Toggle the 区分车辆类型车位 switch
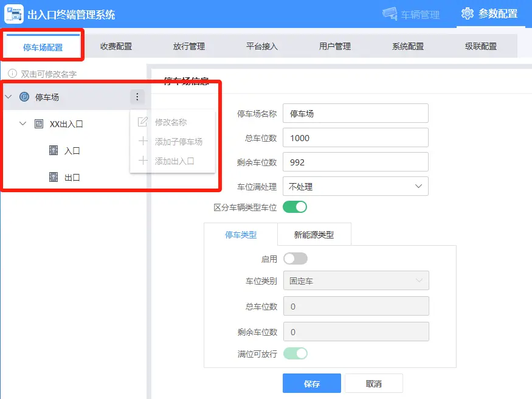Image resolution: width=532 pixels, height=399 pixels. click(x=295, y=207)
